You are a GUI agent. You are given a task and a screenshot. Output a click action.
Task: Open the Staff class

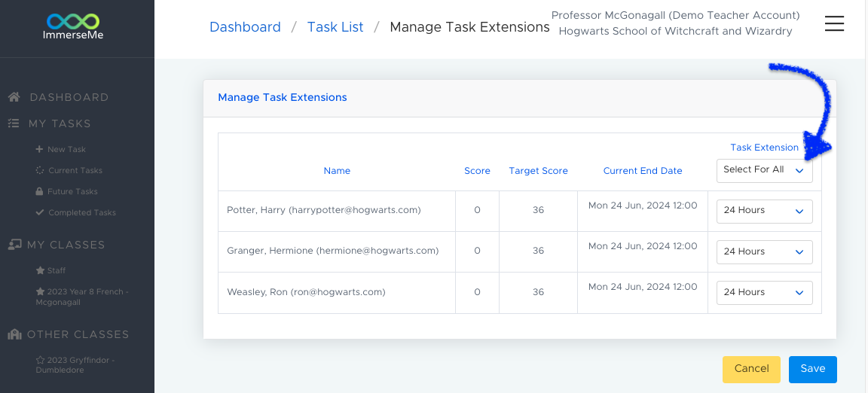[57, 271]
